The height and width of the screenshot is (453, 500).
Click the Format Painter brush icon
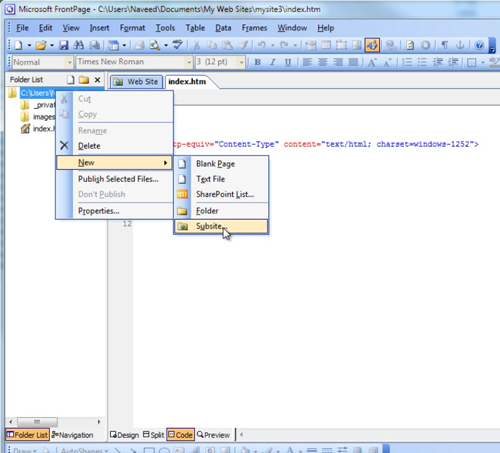point(243,45)
